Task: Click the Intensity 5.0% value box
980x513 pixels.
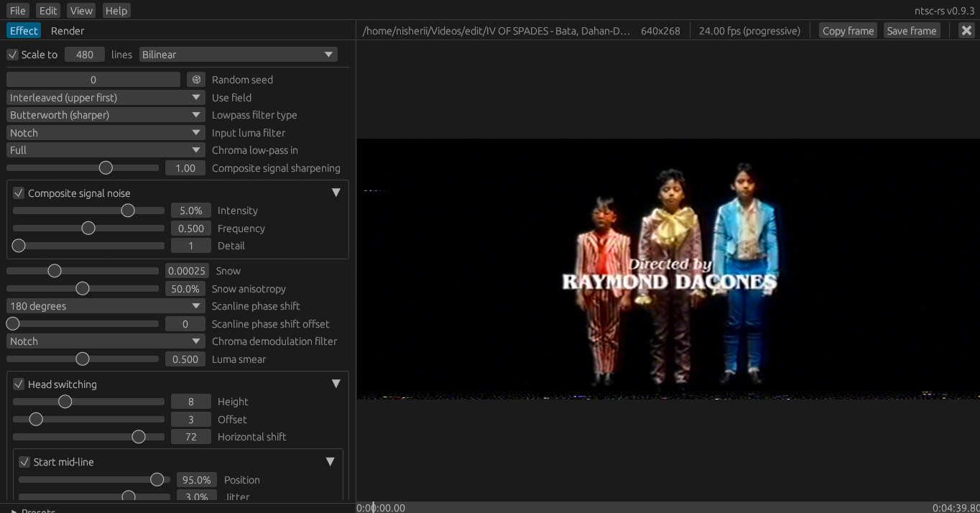Action: (191, 211)
